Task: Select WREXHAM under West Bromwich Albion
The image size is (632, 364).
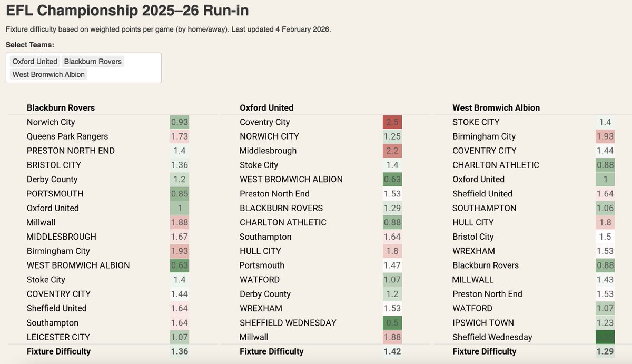Action: click(474, 251)
